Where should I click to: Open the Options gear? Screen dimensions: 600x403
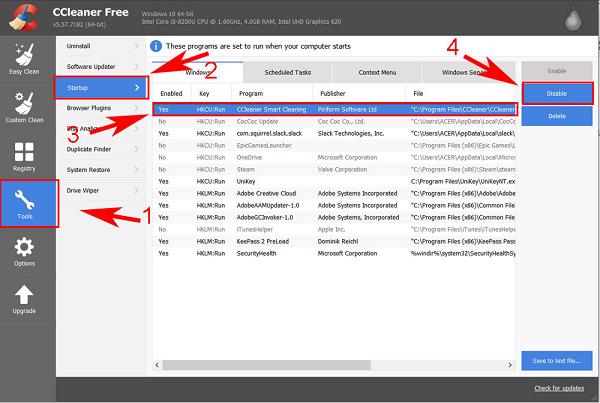[23, 251]
